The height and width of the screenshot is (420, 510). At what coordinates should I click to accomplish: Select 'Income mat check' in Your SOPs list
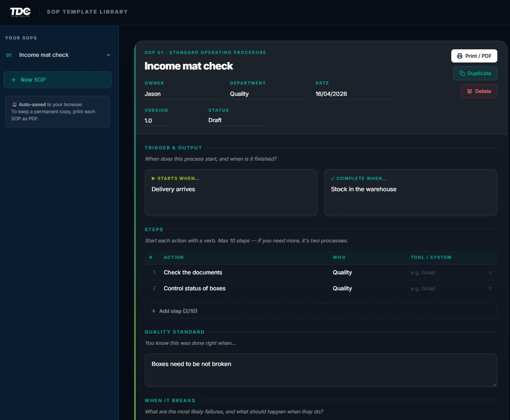pyautogui.click(x=44, y=55)
